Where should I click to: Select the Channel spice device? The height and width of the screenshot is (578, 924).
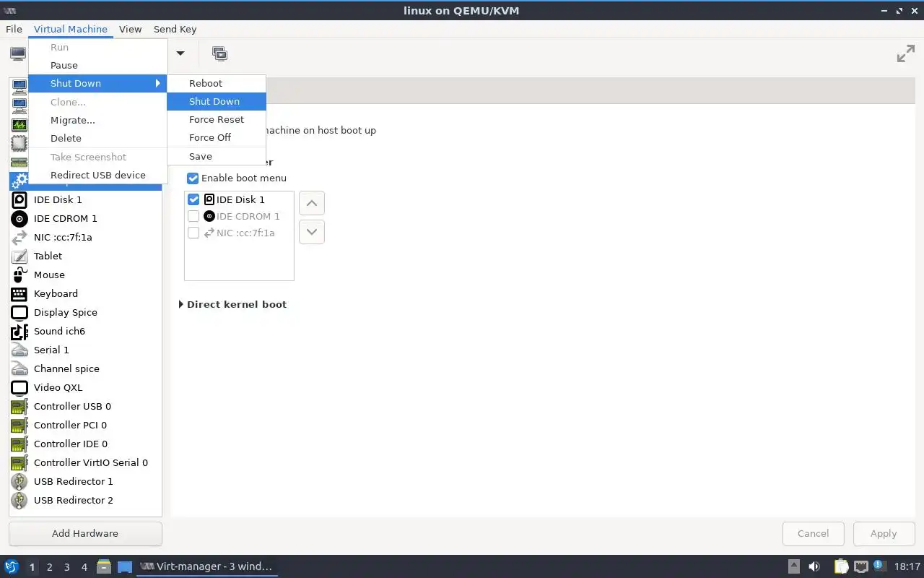tap(85, 368)
